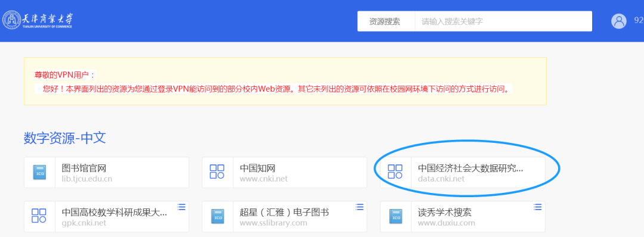Click the 中国经济社会大数据研究 grid icon

click(x=395, y=172)
